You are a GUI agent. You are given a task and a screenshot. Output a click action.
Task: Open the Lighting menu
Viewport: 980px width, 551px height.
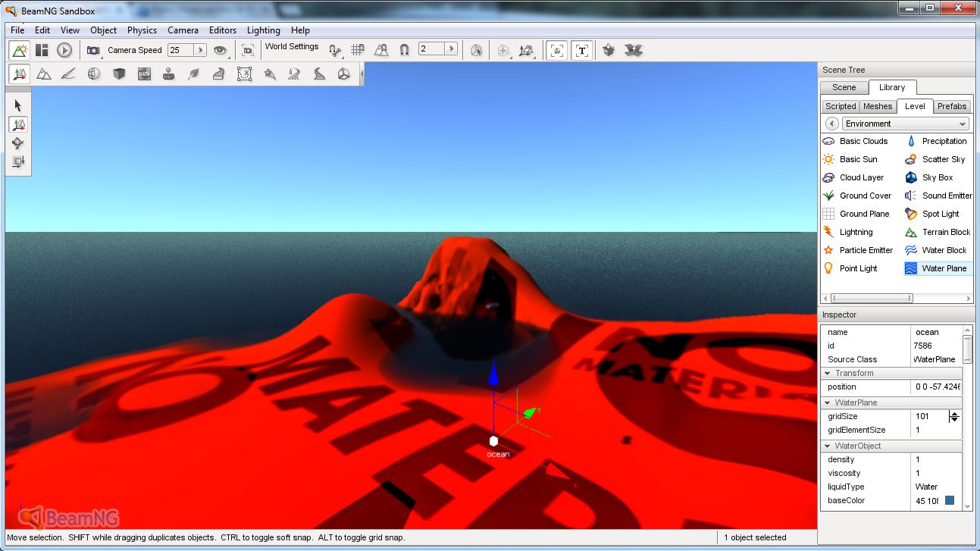264,30
